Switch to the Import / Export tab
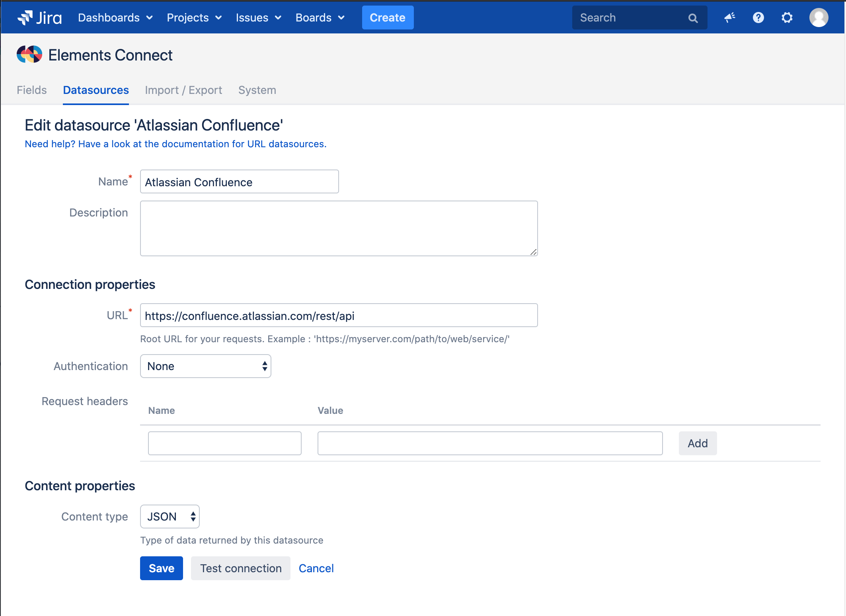This screenshot has height=616, width=846. coord(183,90)
